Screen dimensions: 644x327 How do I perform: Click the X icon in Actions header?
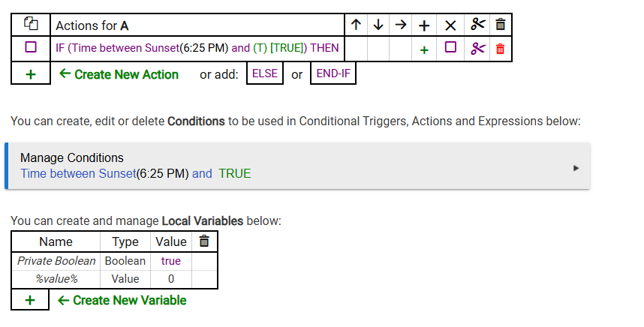pyautogui.click(x=450, y=25)
